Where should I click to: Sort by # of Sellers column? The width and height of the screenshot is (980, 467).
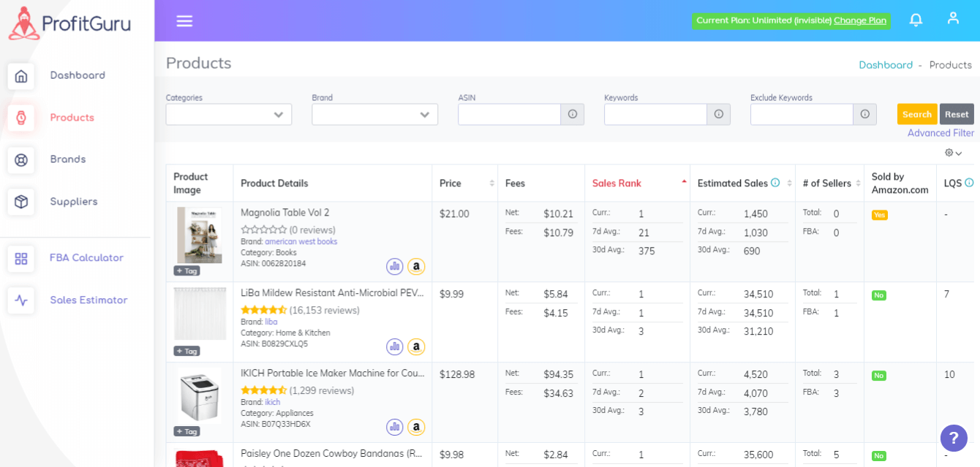point(829,183)
